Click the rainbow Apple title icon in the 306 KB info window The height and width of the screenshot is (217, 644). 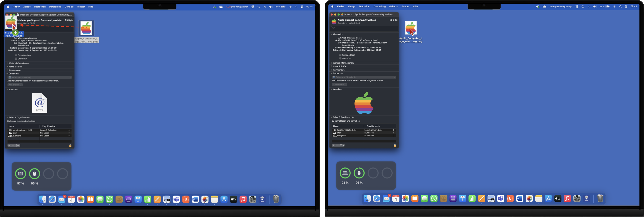pos(334,22)
